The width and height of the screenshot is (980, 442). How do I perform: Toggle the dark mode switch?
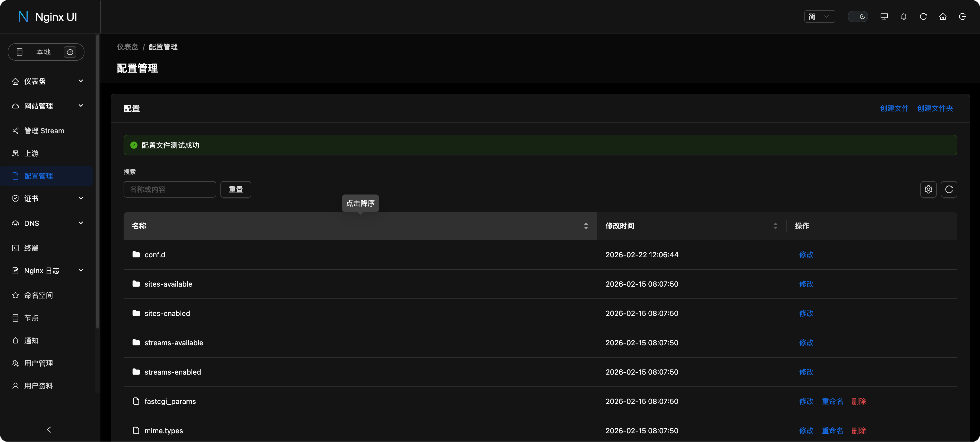click(x=857, y=17)
